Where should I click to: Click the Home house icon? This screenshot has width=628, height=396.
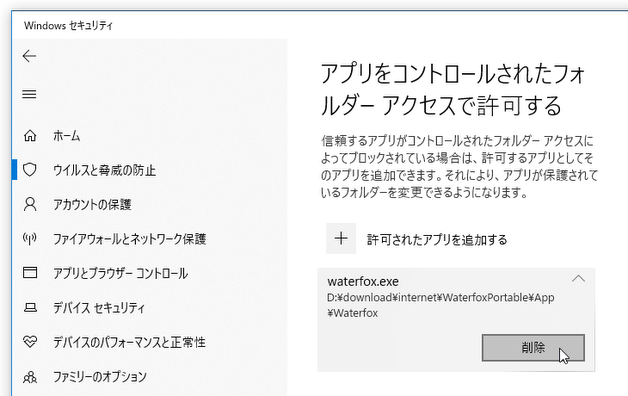point(30,136)
